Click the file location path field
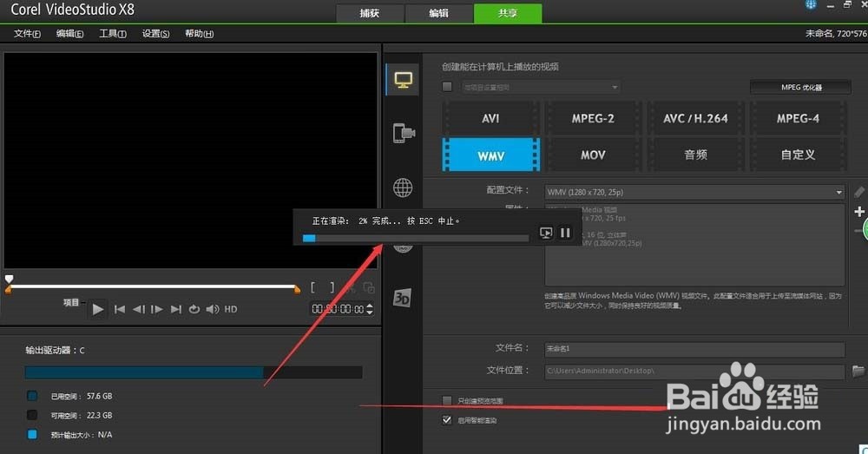This screenshot has height=454, width=868. pyautogui.click(x=694, y=371)
